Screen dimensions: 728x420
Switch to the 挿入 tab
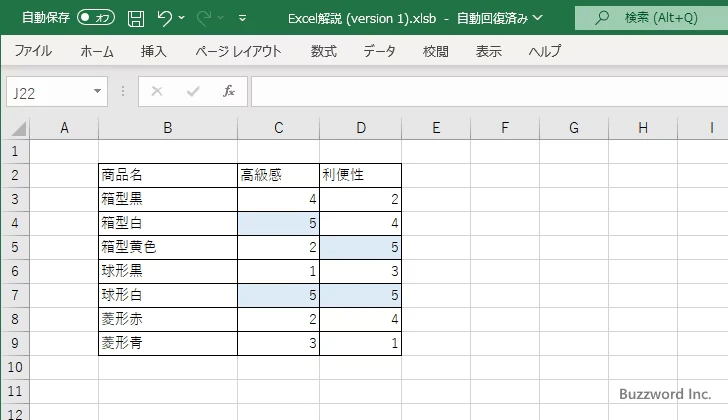coord(154,51)
